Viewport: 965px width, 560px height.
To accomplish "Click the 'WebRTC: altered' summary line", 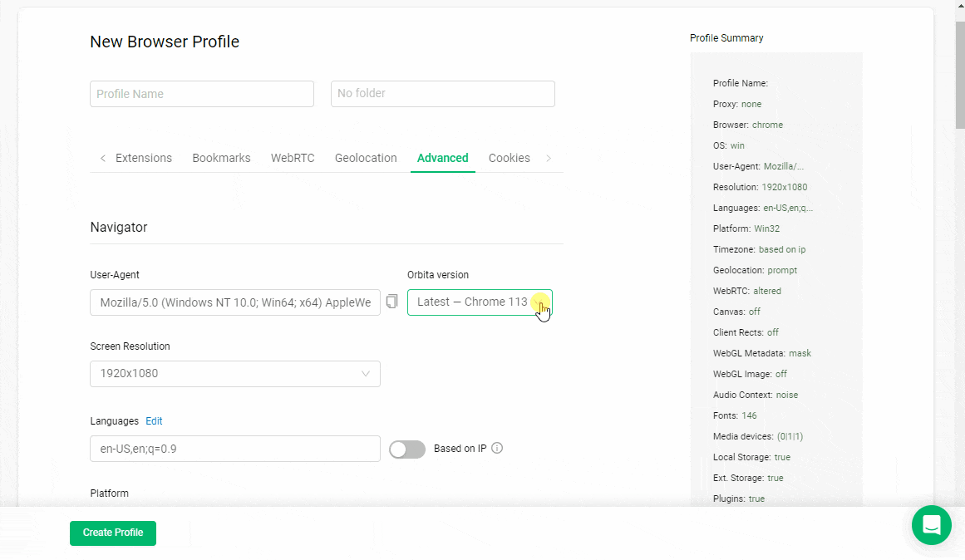I will point(746,291).
